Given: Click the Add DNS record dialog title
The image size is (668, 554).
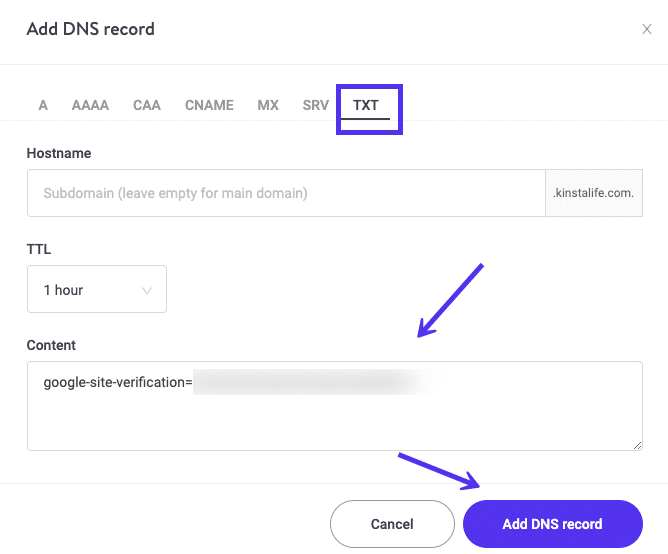Looking at the screenshot, I should [x=90, y=29].
